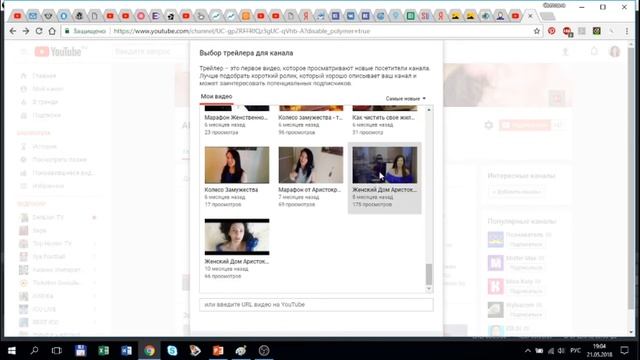The width and height of the screenshot is (640, 360).
Task: Open Skype from the taskbar
Action: click(x=172, y=351)
